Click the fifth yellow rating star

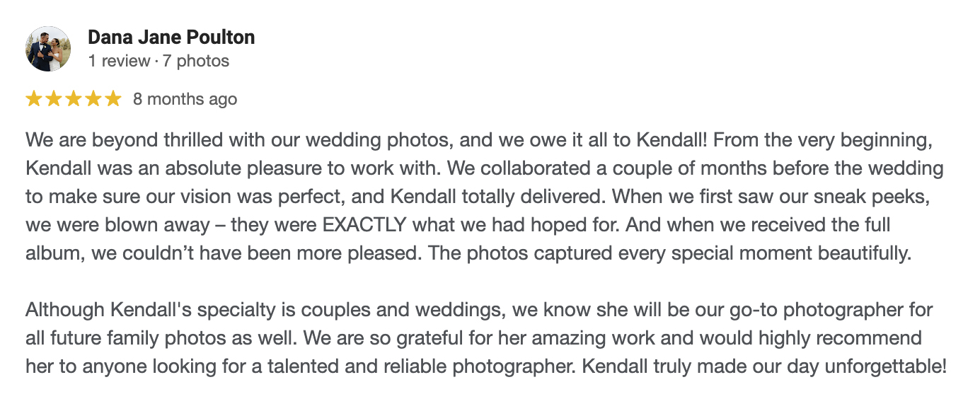113,99
